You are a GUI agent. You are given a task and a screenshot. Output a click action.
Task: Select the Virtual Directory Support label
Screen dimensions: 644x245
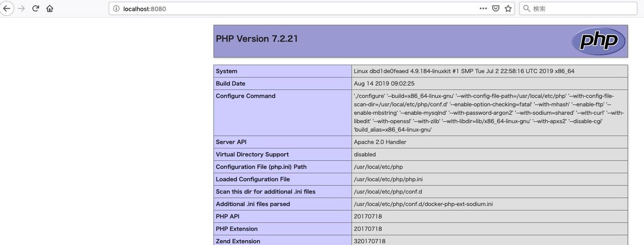click(x=252, y=154)
